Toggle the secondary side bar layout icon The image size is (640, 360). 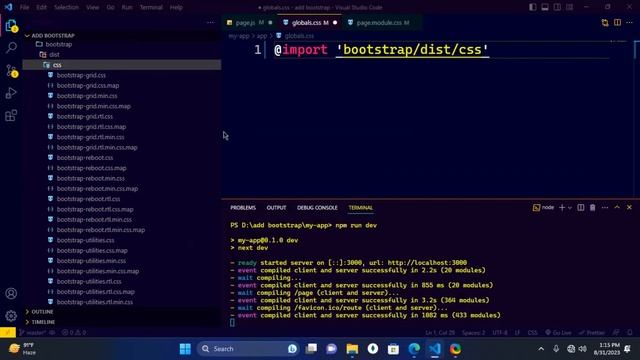[x=557, y=7]
